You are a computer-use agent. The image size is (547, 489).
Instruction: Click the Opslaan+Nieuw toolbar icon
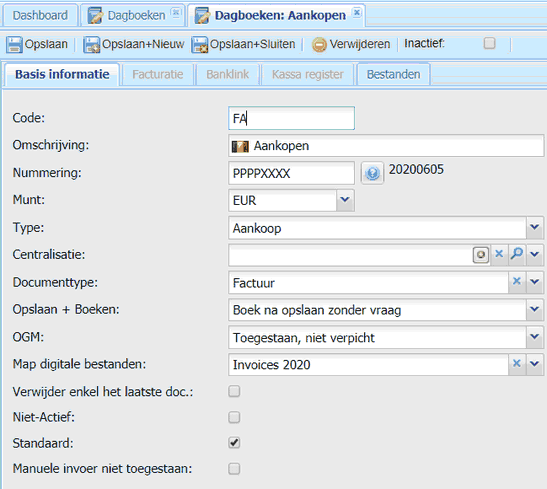tap(91, 45)
